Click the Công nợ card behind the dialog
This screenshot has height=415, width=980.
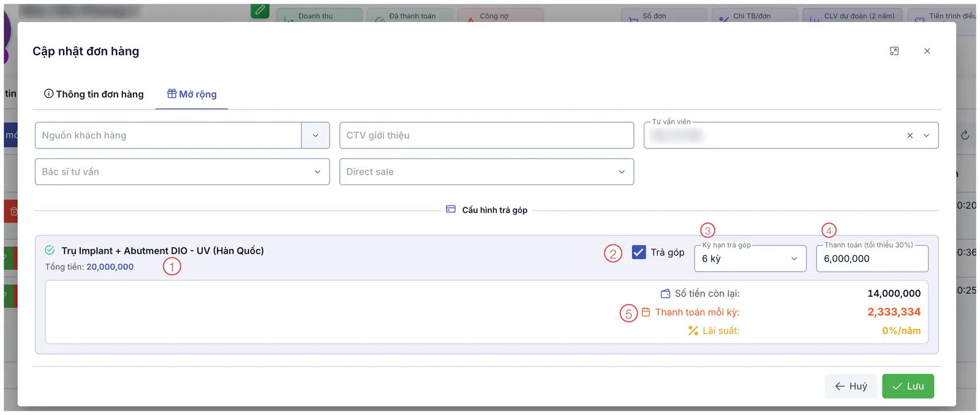pyautogui.click(x=501, y=15)
